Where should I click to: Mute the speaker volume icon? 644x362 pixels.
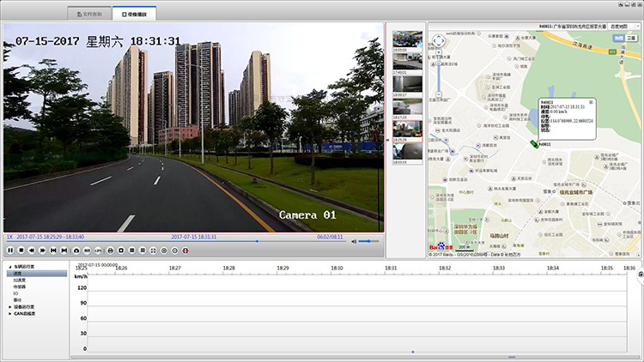(353, 241)
